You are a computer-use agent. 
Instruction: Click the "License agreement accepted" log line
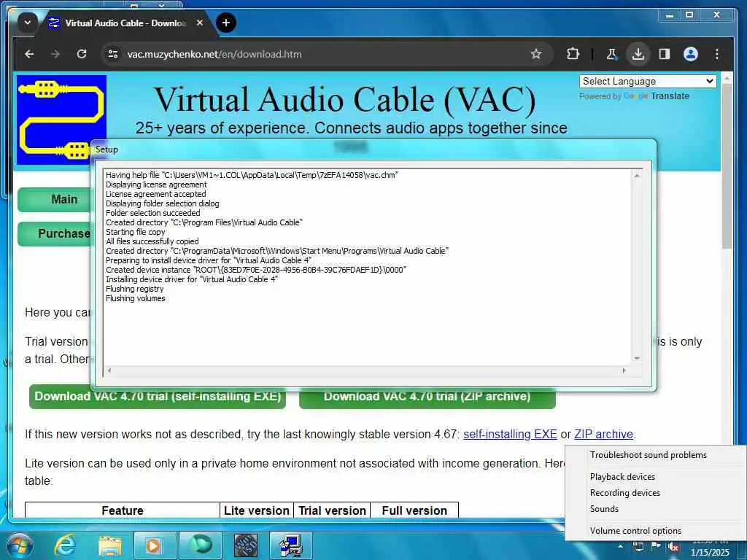(156, 194)
